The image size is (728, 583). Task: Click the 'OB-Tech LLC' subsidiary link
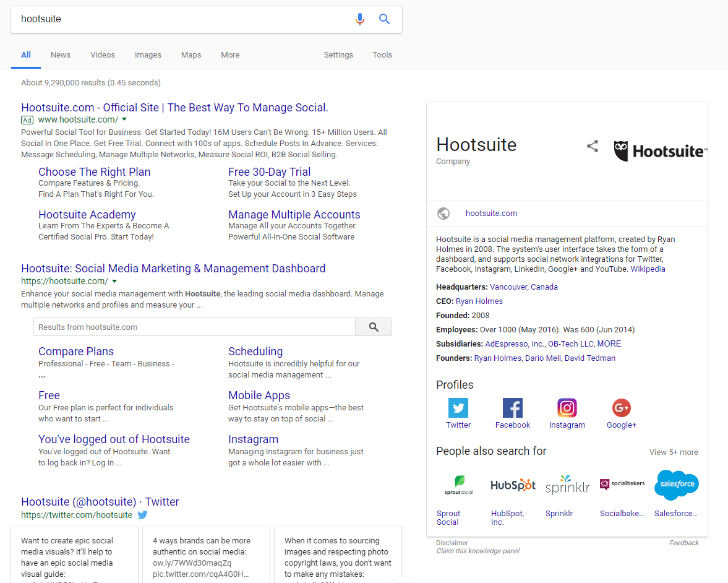coord(571,343)
